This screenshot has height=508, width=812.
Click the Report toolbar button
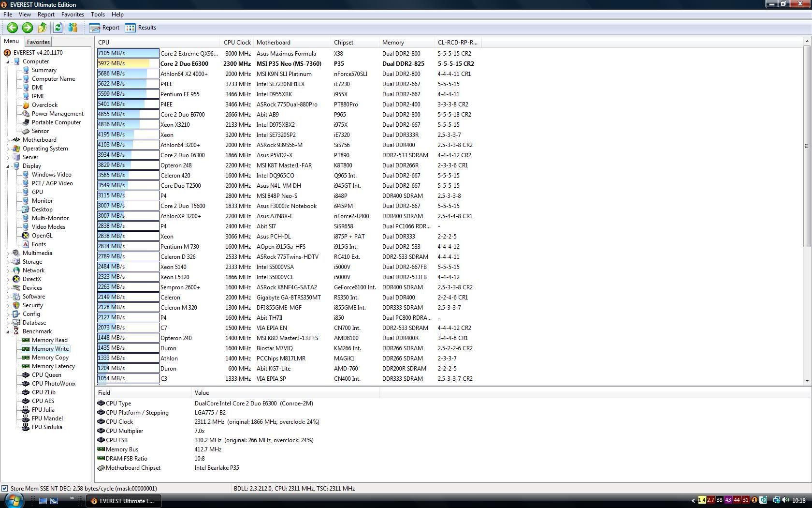104,28
